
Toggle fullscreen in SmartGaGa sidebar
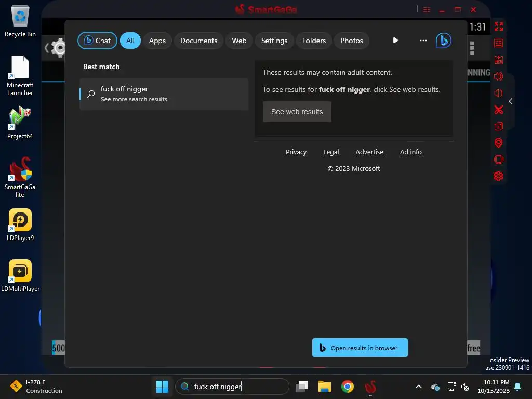(498, 26)
